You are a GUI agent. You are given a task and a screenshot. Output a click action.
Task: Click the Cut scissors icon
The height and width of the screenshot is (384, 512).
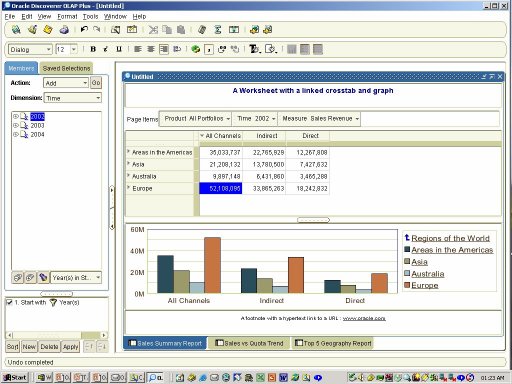(x=153, y=30)
